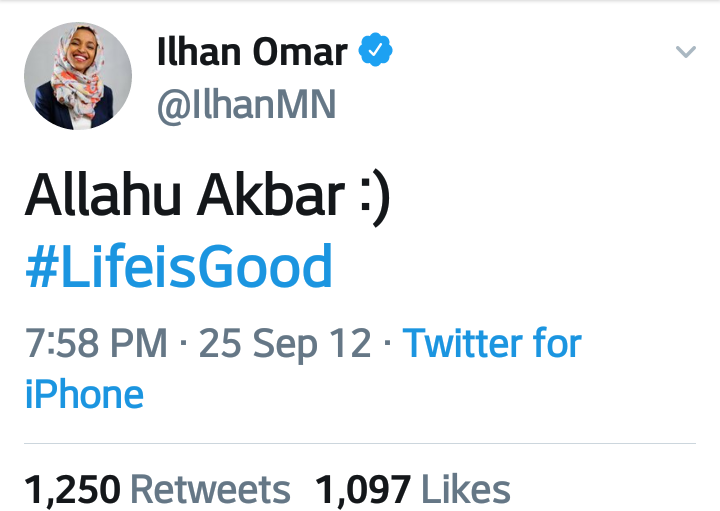The width and height of the screenshot is (720, 511).
Task: Click the 7:58 PM timestamp
Action: pyautogui.click(x=96, y=343)
